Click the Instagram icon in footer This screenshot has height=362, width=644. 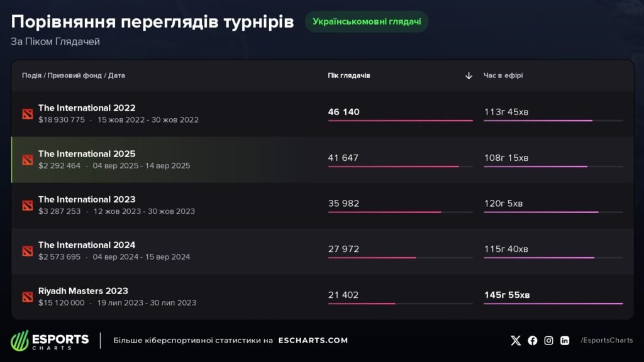[548, 341]
